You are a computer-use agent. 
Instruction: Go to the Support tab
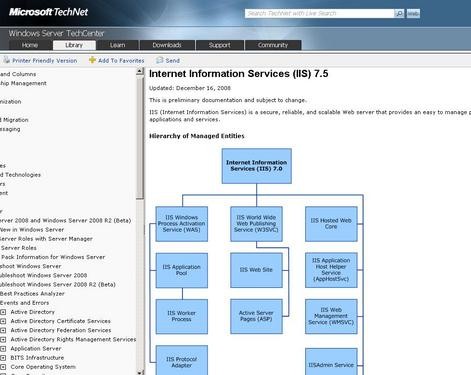[220, 45]
